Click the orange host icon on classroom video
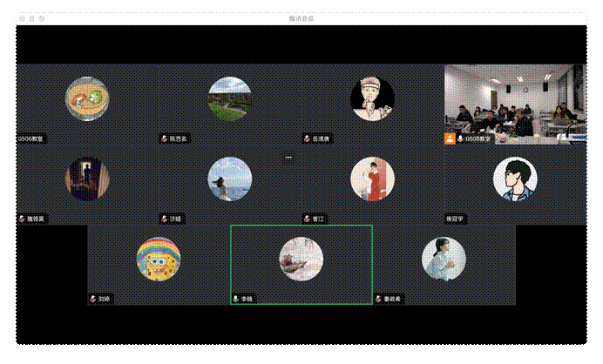This screenshot has height=364, width=603. click(450, 138)
